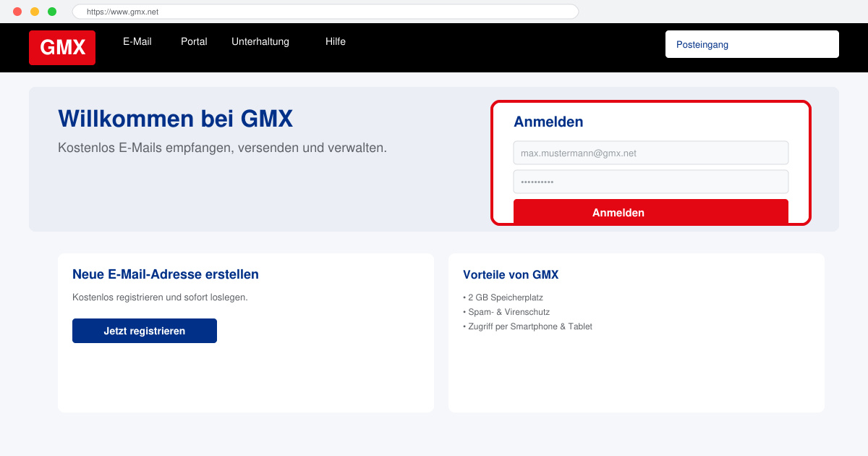The height and width of the screenshot is (456, 868).
Task: Open the Hilfe menu item
Action: click(336, 42)
